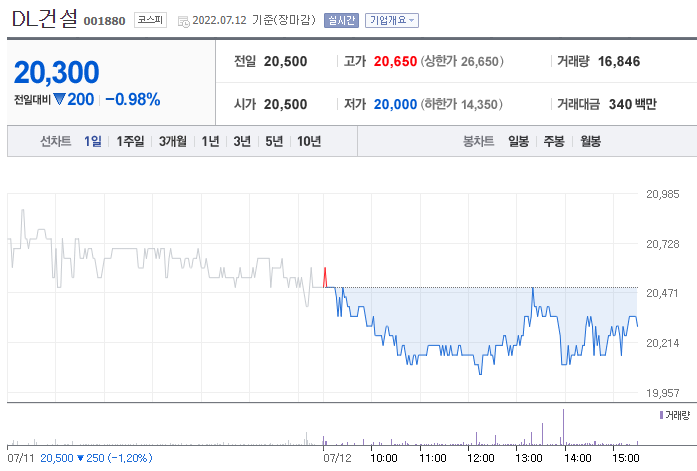The height and width of the screenshot is (471, 697).
Task: Select the 1일 line chart tab
Action: pos(93,141)
